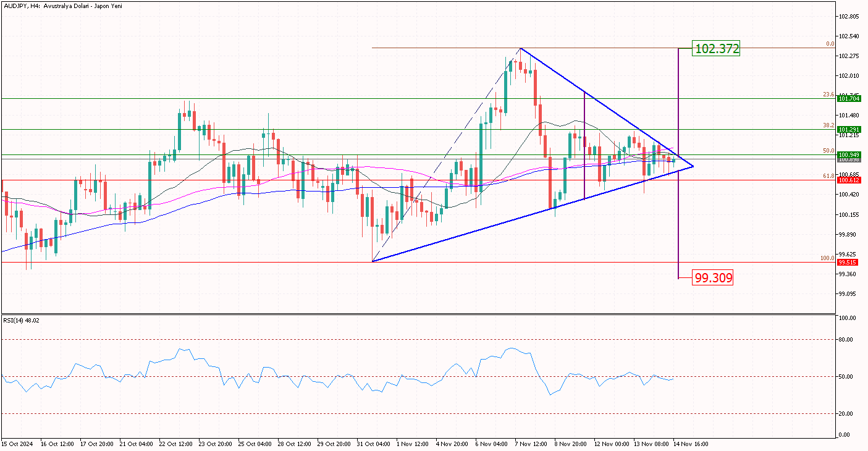Click the Fibonacci 61.8 level label

829,176
